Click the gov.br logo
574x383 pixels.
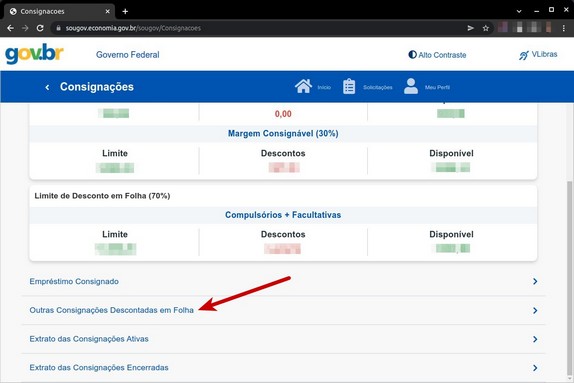coord(34,54)
